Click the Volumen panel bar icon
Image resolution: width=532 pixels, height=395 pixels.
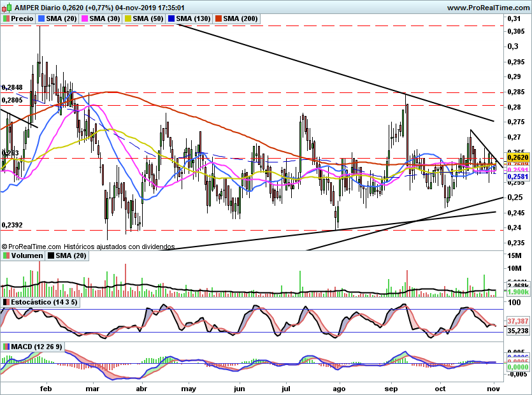click(x=6, y=255)
